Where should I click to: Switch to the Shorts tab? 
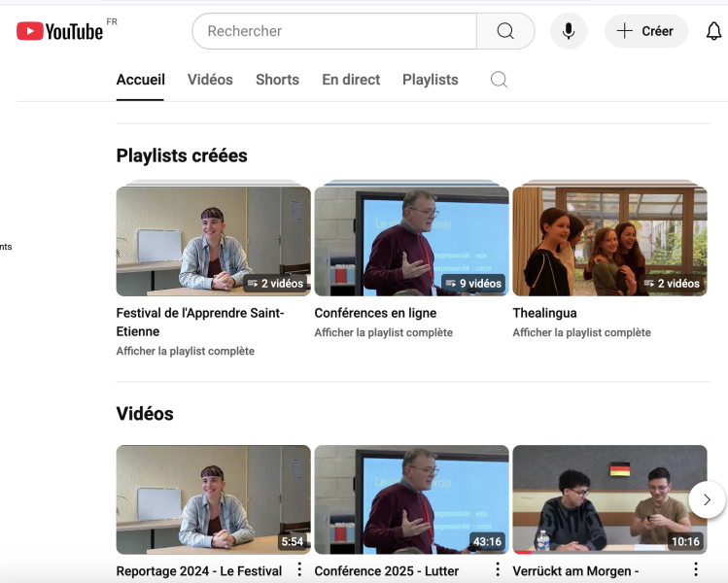point(277,80)
